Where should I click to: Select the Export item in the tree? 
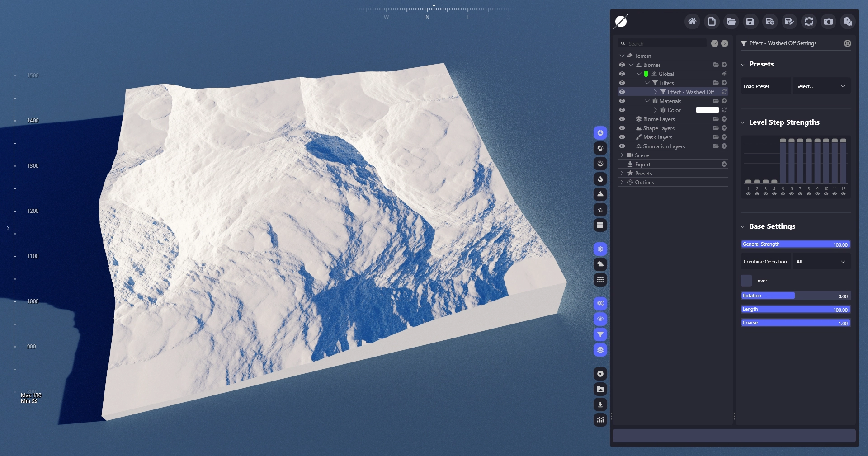tap(642, 165)
